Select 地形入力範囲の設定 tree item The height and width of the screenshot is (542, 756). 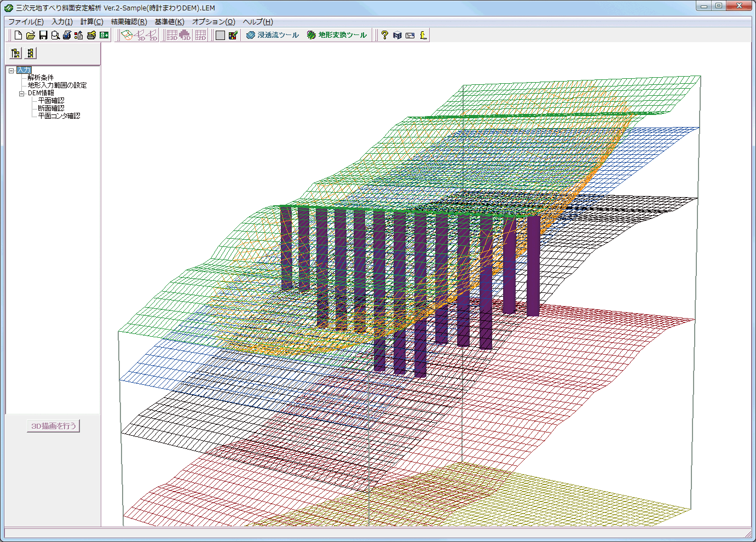click(57, 85)
